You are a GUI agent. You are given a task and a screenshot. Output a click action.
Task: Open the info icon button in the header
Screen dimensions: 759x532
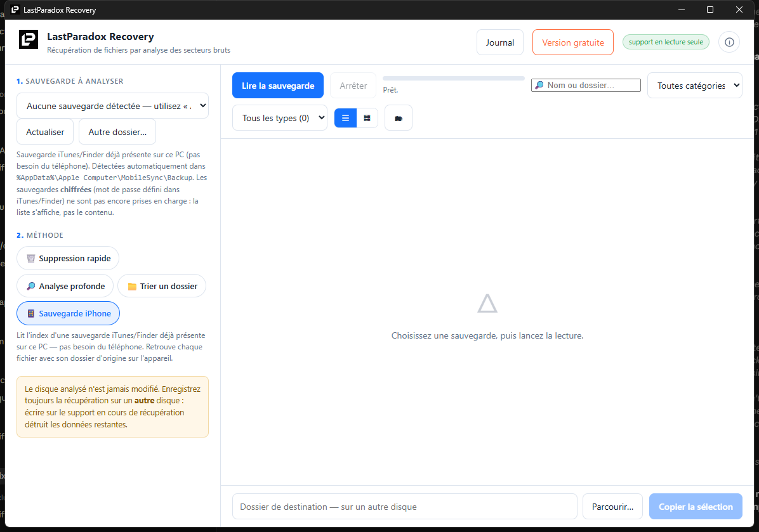(x=729, y=42)
